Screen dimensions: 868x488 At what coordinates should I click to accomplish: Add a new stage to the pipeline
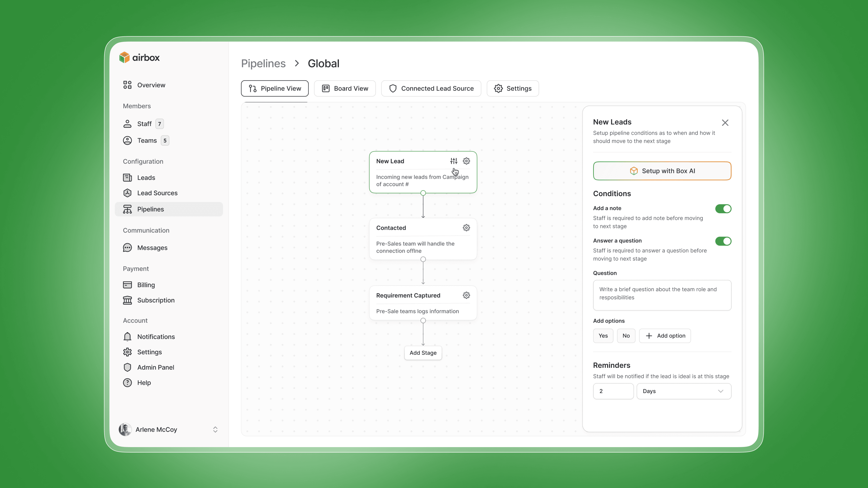(x=423, y=353)
